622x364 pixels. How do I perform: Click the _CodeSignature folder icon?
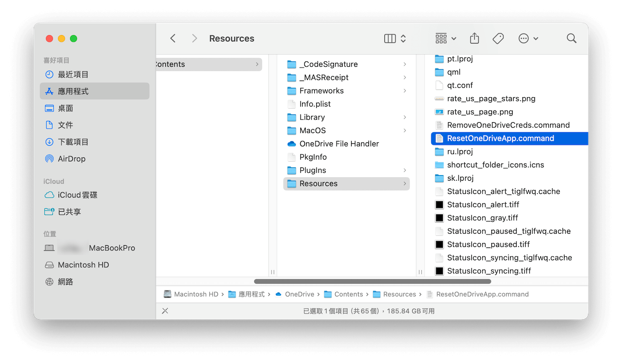292,64
